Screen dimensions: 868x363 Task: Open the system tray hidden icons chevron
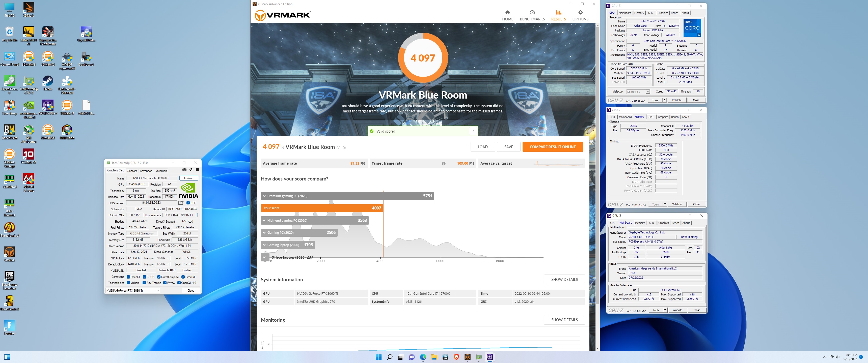coord(825,357)
